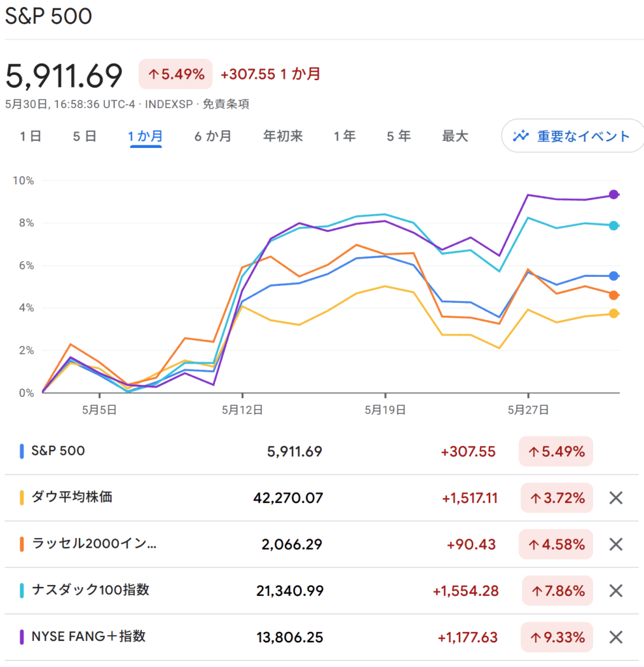Image resolution: width=644 pixels, height=667 pixels.
Task: Click the 5月5日 date label on the axis
Action: (x=99, y=410)
